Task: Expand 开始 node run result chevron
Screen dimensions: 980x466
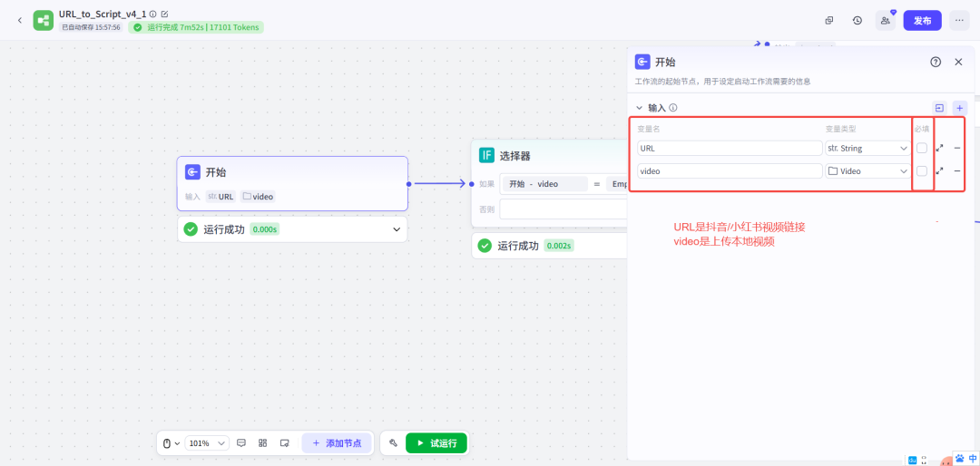Action: (x=397, y=229)
